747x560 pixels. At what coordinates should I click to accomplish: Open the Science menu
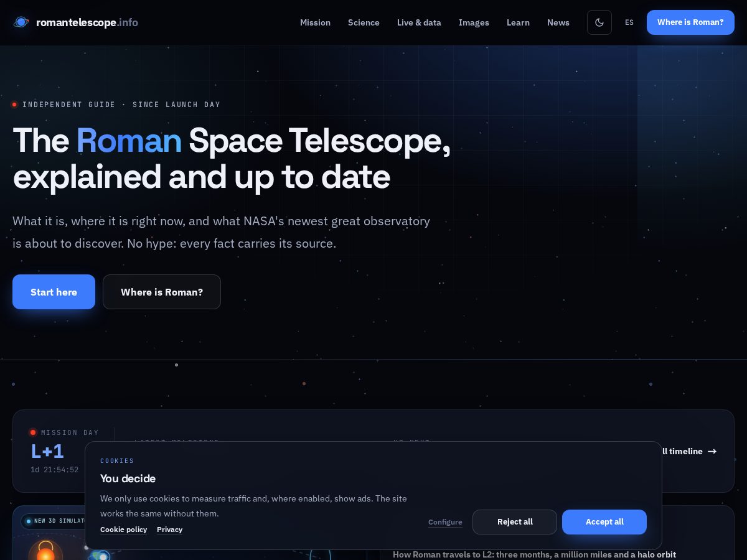(364, 22)
